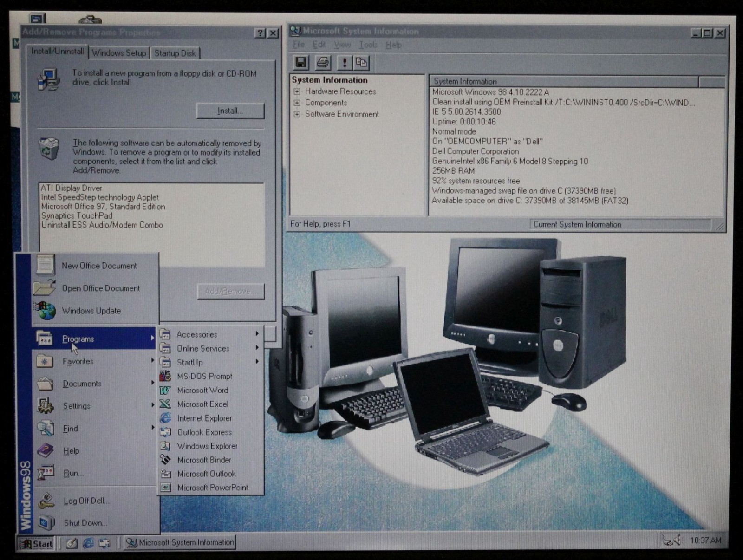Select Synaptics TouchPad list entry
Screen dimensions: 743x560
coord(77,216)
